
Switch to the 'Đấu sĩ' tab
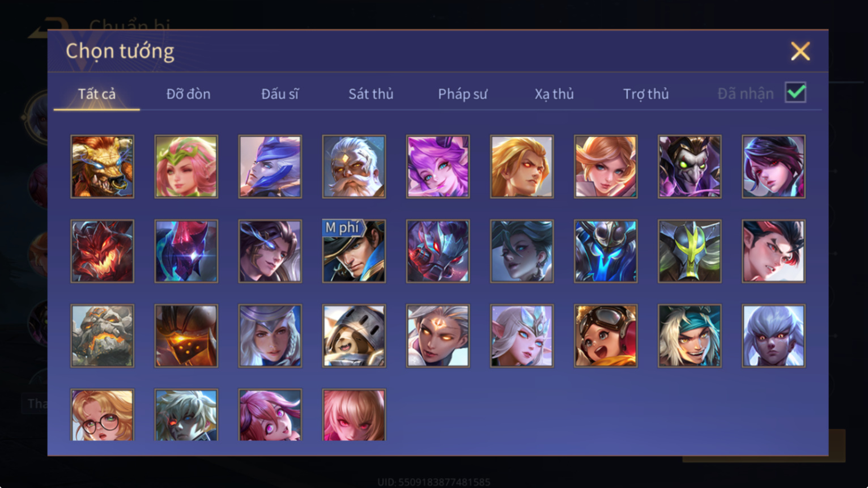point(280,94)
